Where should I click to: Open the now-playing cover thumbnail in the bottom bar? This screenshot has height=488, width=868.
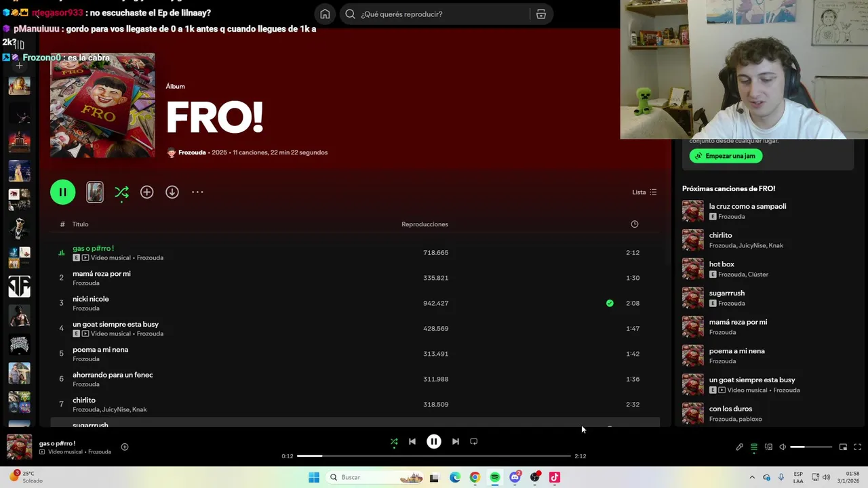pyautogui.click(x=19, y=447)
